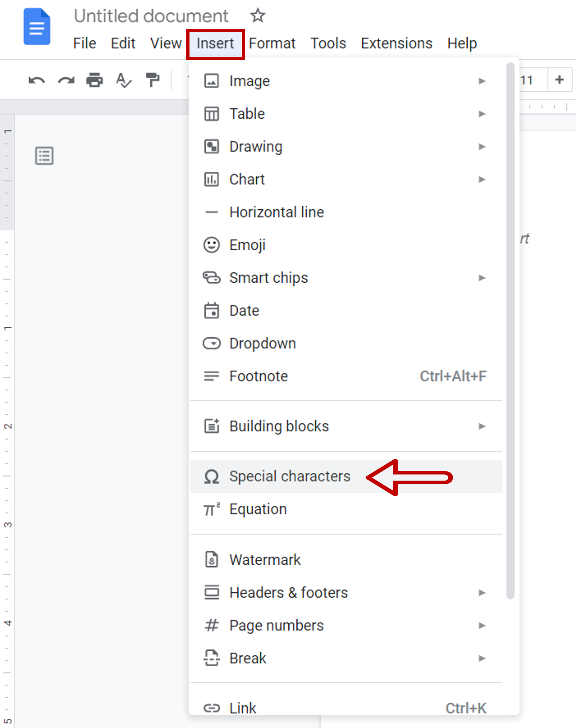Open the Format menu
This screenshot has width=576, height=728.
(x=272, y=43)
